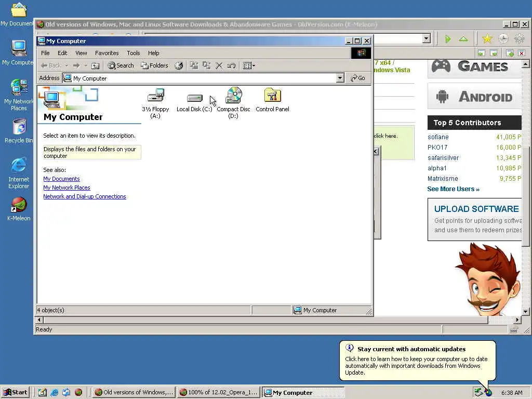Click the Up one level folder icon
The image size is (532, 399).
point(96,65)
